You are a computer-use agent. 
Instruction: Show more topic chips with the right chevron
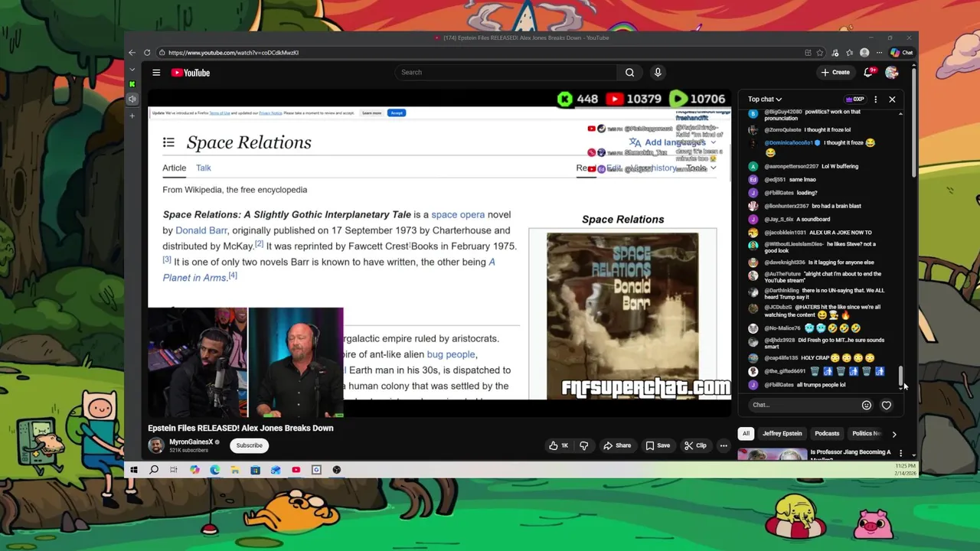(893, 434)
